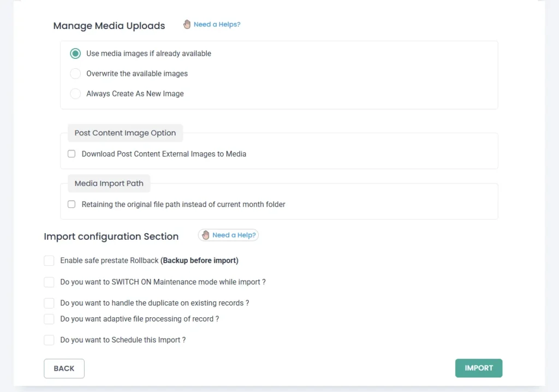Open the 'Need a Help?' link text
The width and height of the screenshot is (559, 392).
pos(234,235)
